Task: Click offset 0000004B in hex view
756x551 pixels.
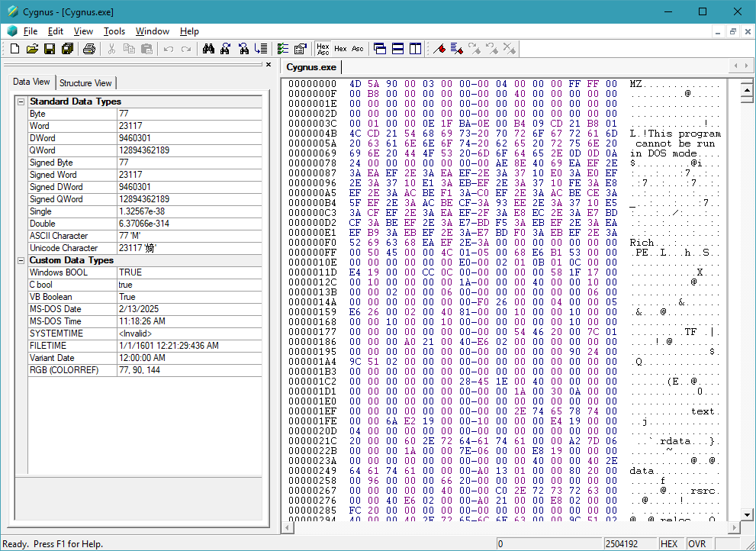Action: pyautogui.click(x=313, y=134)
